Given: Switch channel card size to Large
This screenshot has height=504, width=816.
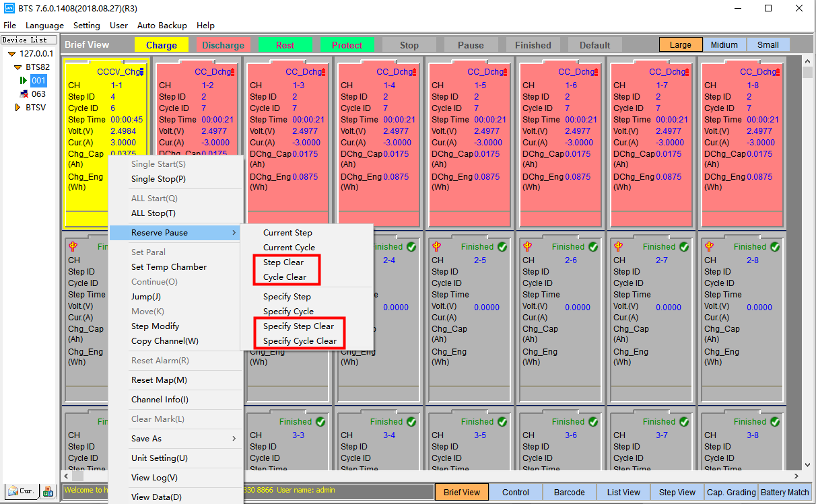Looking at the screenshot, I should (x=681, y=45).
